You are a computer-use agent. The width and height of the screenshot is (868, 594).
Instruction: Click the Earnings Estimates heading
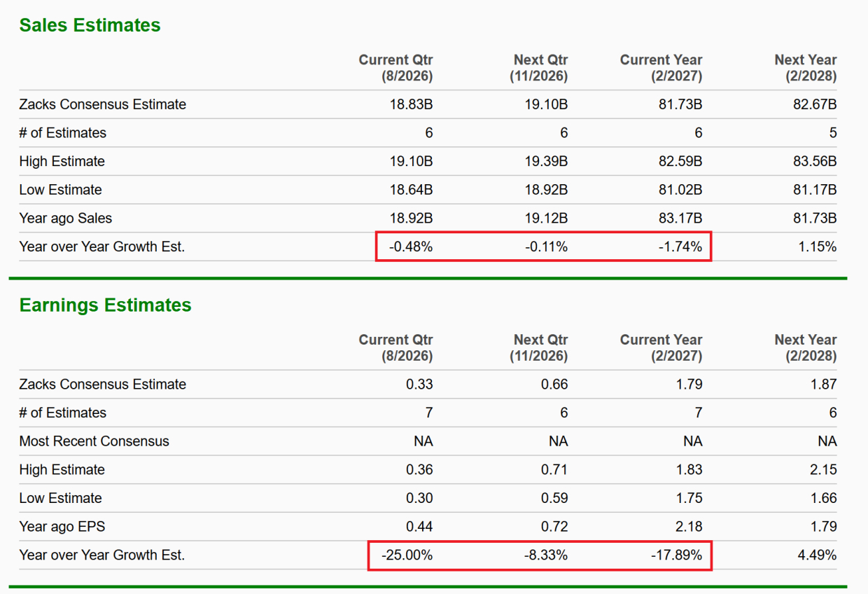pos(105,305)
